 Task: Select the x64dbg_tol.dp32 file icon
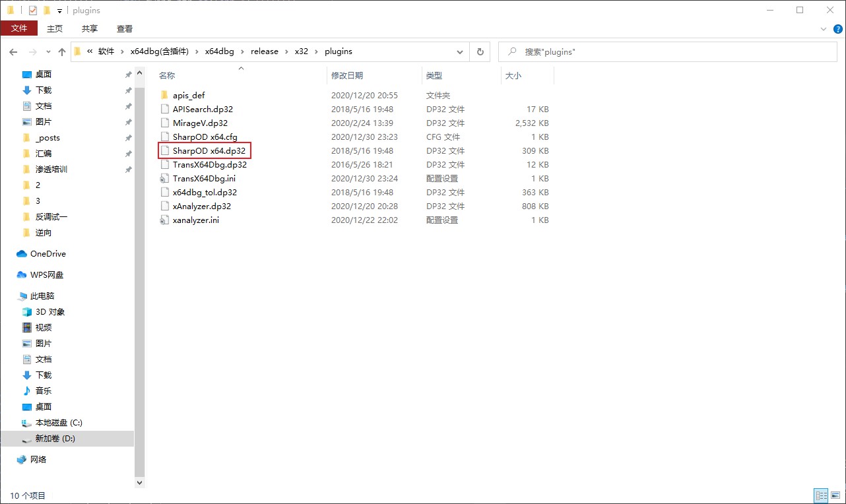coord(165,192)
